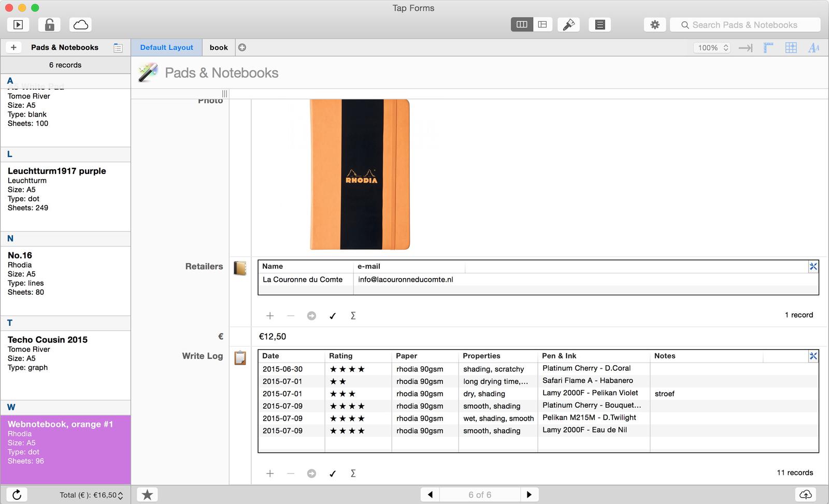Screen dimensions: 829x504
Task: Go to next record arrow
Action: (x=529, y=495)
